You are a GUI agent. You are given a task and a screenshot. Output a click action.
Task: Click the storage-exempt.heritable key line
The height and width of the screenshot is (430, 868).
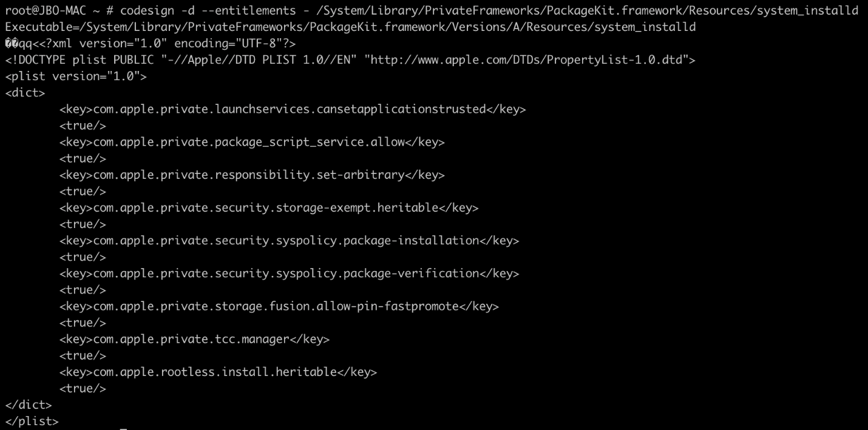[x=268, y=207]
